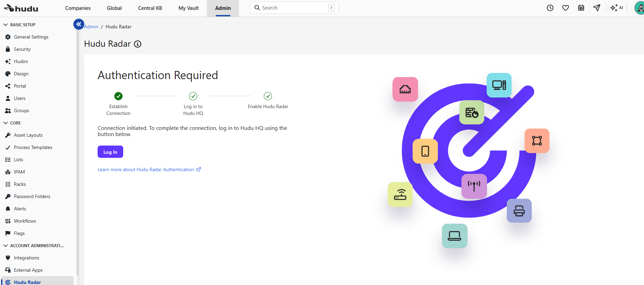Click the Authentication Required heading

pos(158,75)
